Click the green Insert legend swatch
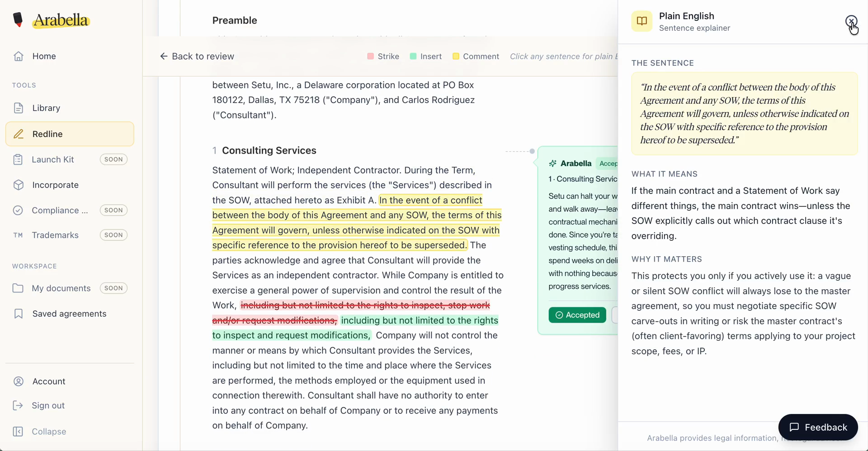868x451 pixels. point(413,56)
